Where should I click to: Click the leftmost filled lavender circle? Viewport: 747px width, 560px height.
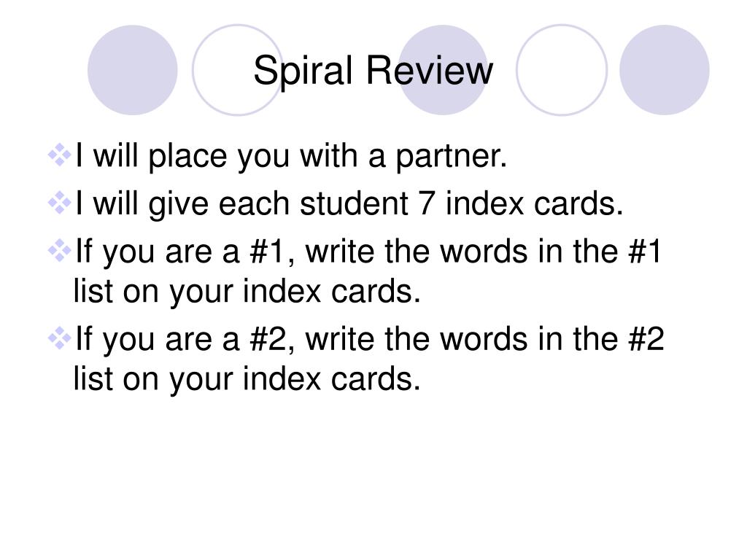click(133, 70)
